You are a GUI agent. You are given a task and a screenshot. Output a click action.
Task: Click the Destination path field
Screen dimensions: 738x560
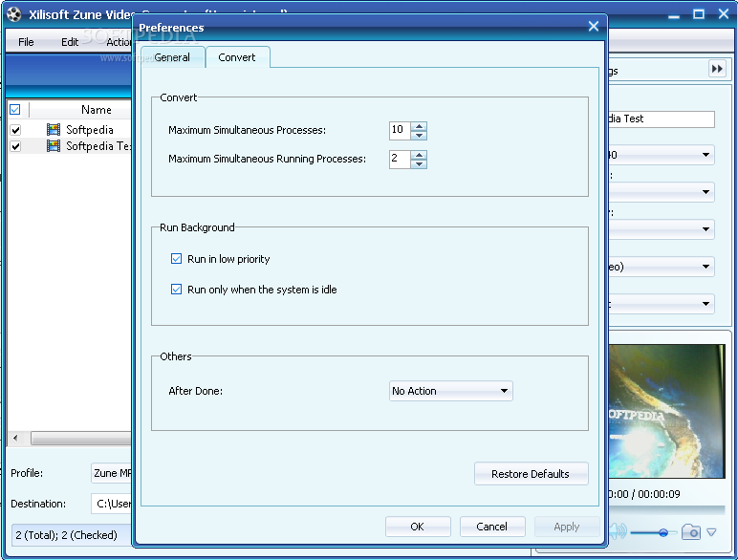click(x=112, y=504)
